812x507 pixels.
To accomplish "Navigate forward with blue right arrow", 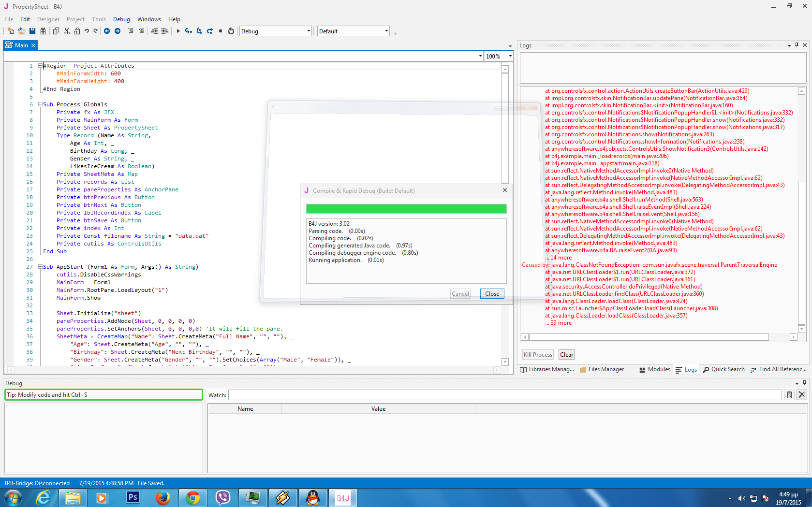I will pyautogui.click(x=118, y=31).
